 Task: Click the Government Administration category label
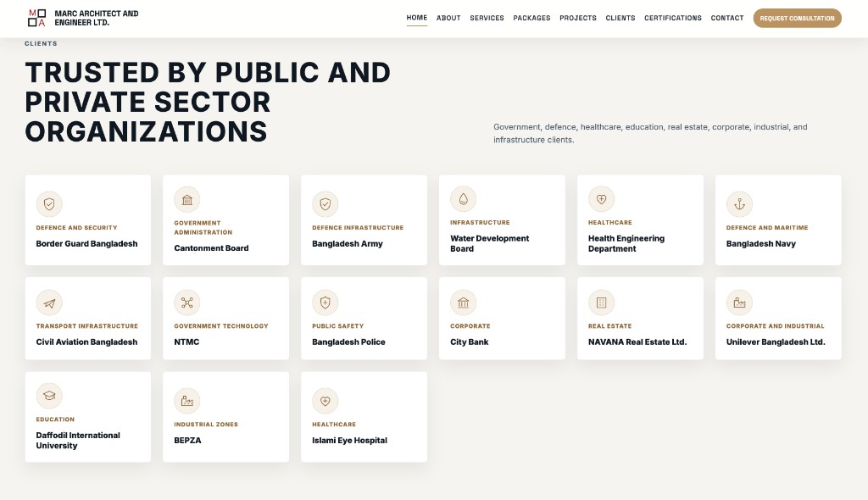(203, 228)
